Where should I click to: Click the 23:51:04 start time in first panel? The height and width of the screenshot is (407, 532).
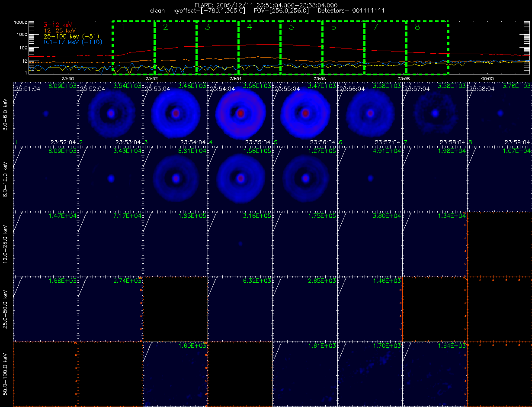click(28, 89)
